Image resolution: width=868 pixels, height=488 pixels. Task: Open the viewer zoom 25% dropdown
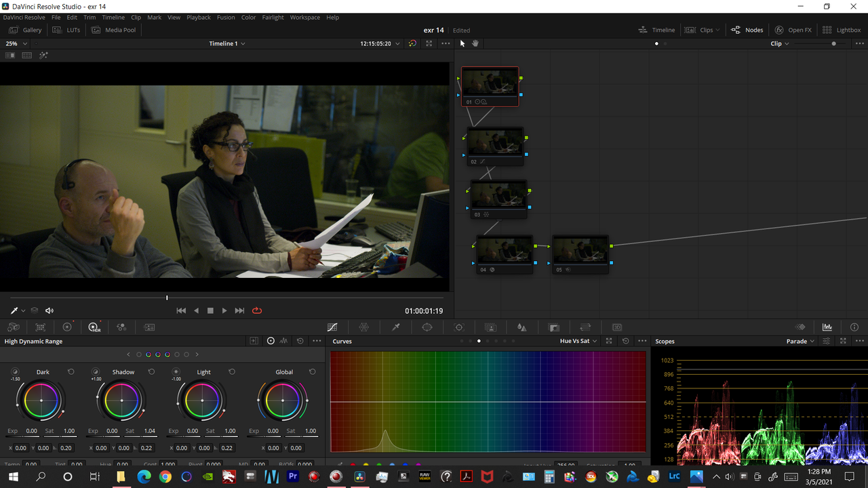pyautogui.click(x=16, y=43)
